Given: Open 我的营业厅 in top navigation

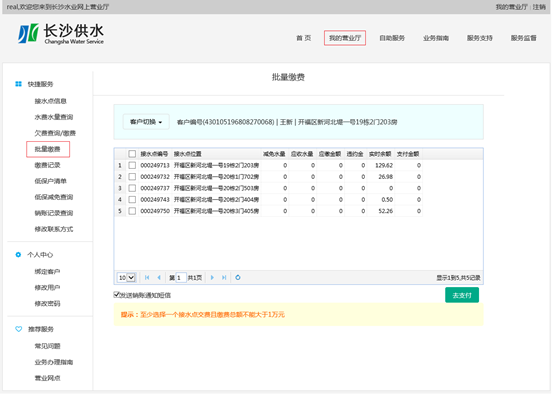Looking at the screenshot, I should [x=345, y=38].
